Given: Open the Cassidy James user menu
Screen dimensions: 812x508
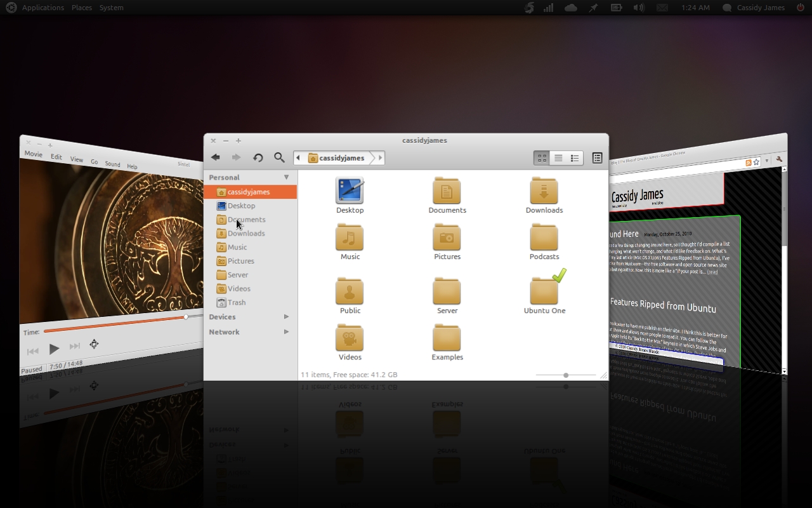Looking at the screenshot, I should pyautogui.click(x=754, y=8).
